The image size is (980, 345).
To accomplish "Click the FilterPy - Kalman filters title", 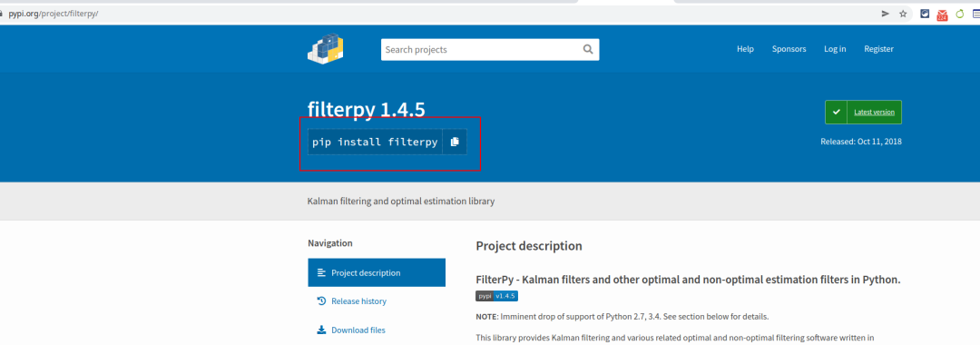I will 688,280.
